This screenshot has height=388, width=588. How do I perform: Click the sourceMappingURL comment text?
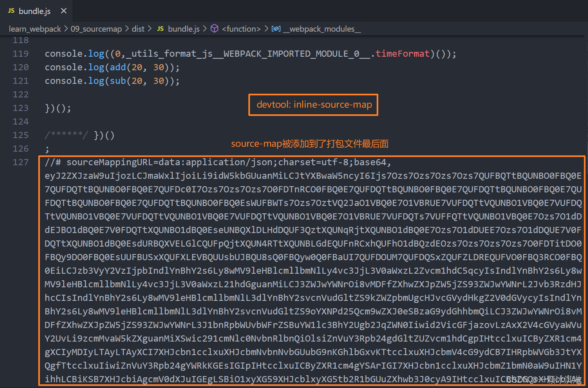tap(218, 162)
